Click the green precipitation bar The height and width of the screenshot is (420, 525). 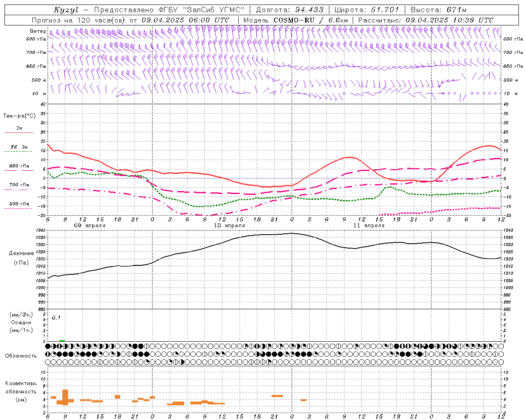click(x=62, y=340)
